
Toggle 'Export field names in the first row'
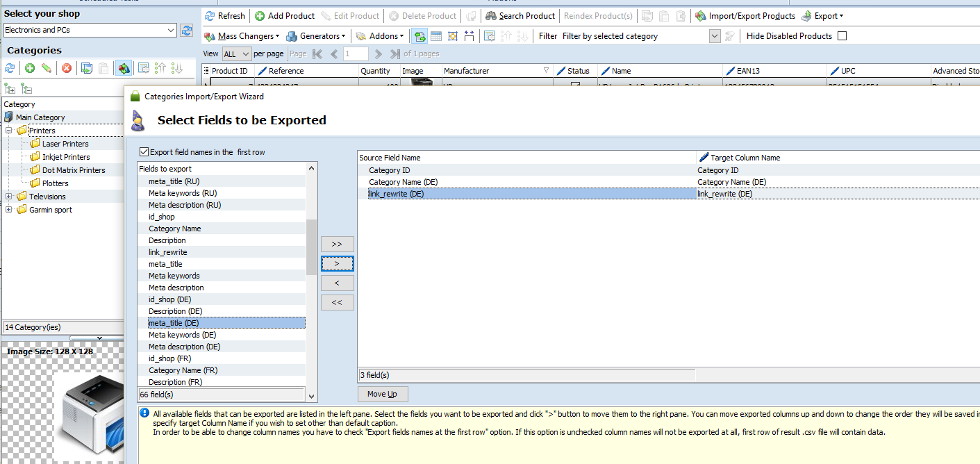(x=144, y=152)
